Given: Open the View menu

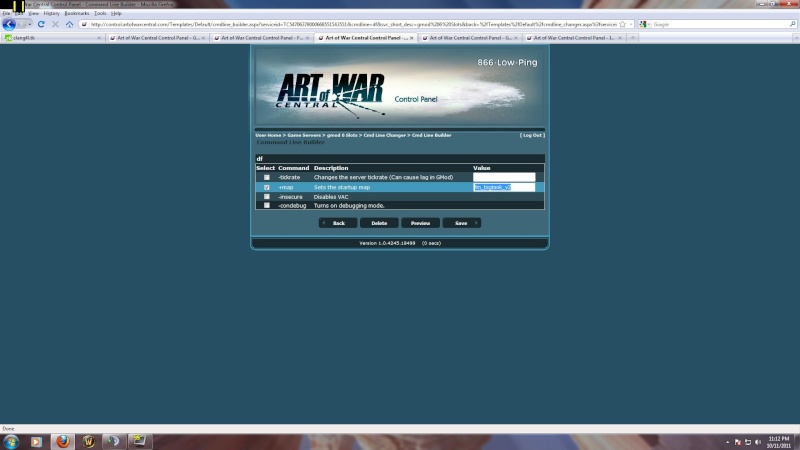Looking at the screenshot, I should coord(33,13).
